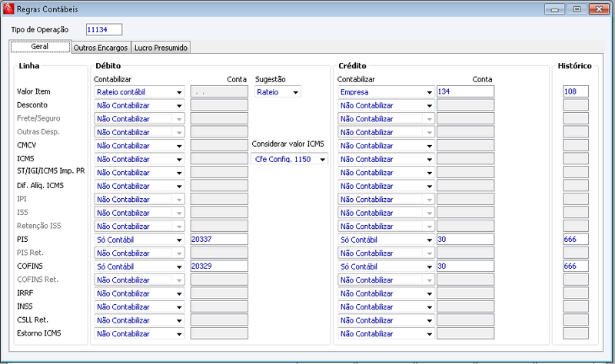This screenshot has width=615, height=364.
Task: Click the Regras Contábeis window title icon
Action: (8, 8)
